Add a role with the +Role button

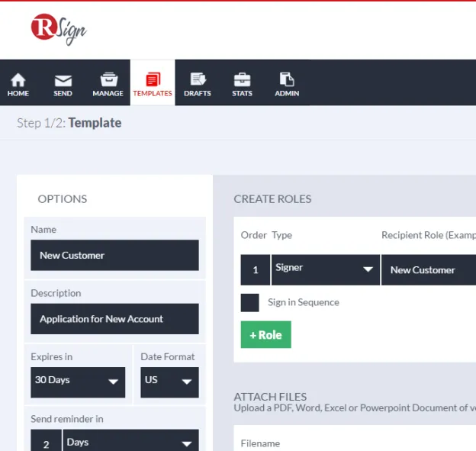(x=266, y=335)
